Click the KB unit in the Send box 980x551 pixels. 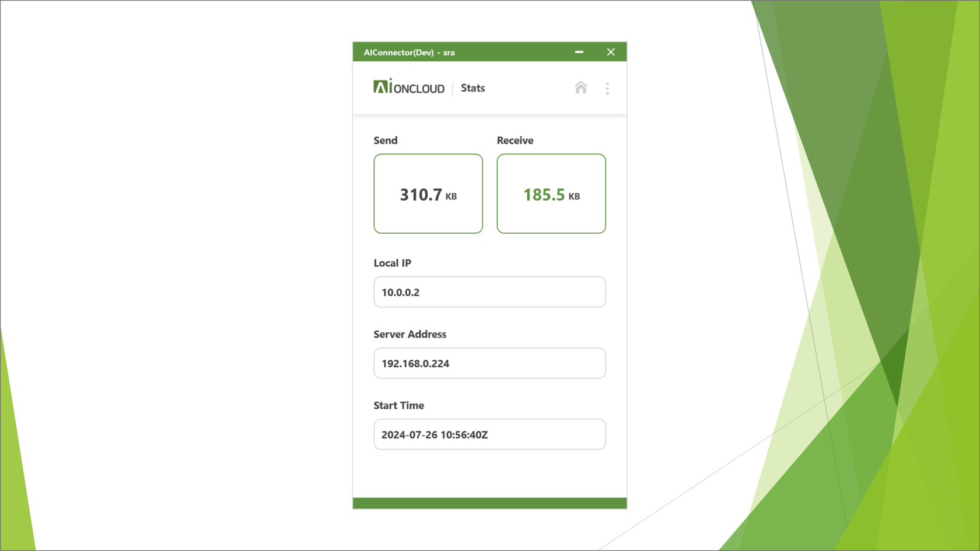click(451, 197)
